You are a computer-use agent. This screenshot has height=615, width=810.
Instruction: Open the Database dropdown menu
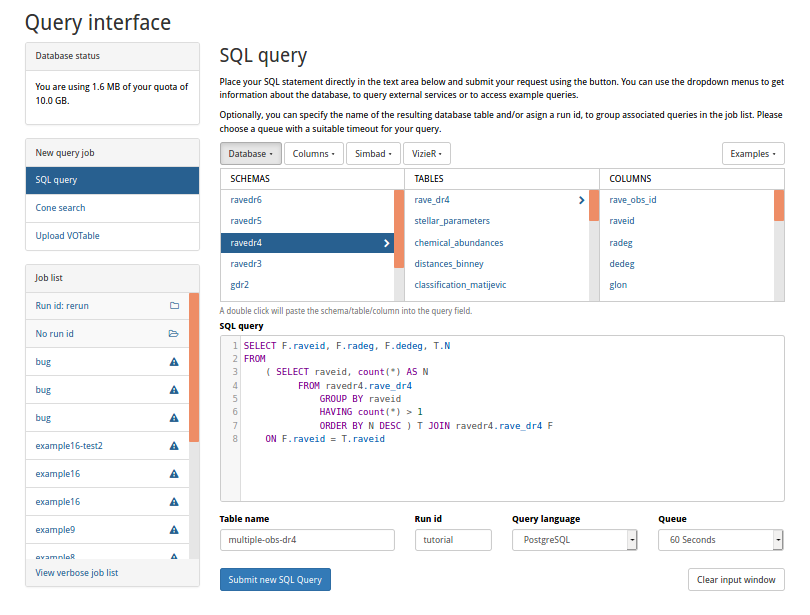(x=250, y=154)
